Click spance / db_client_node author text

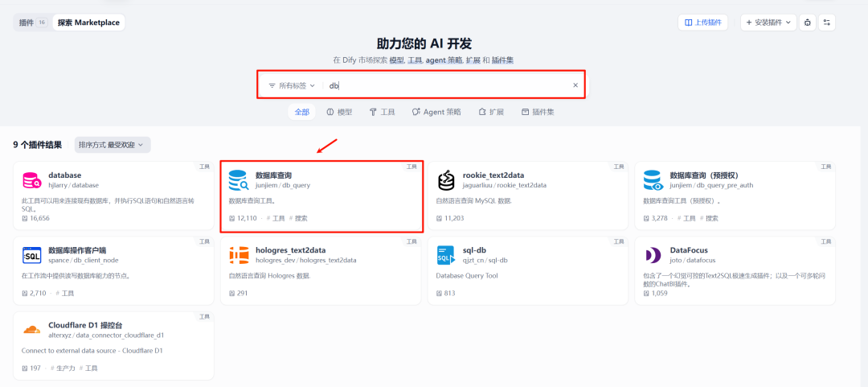(84, 260)
